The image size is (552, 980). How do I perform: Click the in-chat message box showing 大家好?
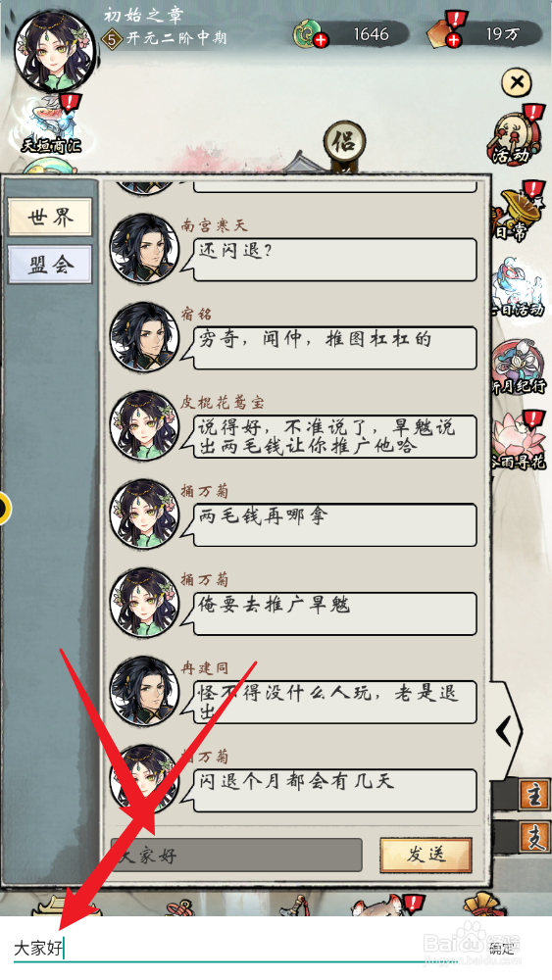pyautogui.click(x=236, y=855)
